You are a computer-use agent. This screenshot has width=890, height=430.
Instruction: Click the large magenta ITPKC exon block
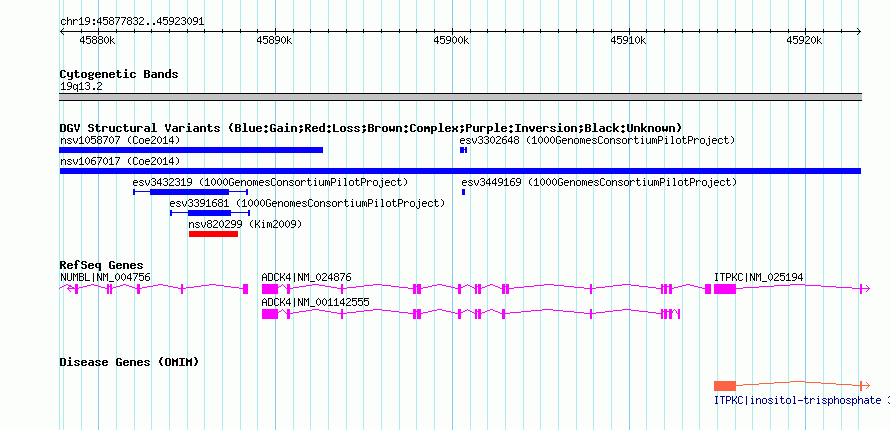pyautogui.click(x=725, y=289)
